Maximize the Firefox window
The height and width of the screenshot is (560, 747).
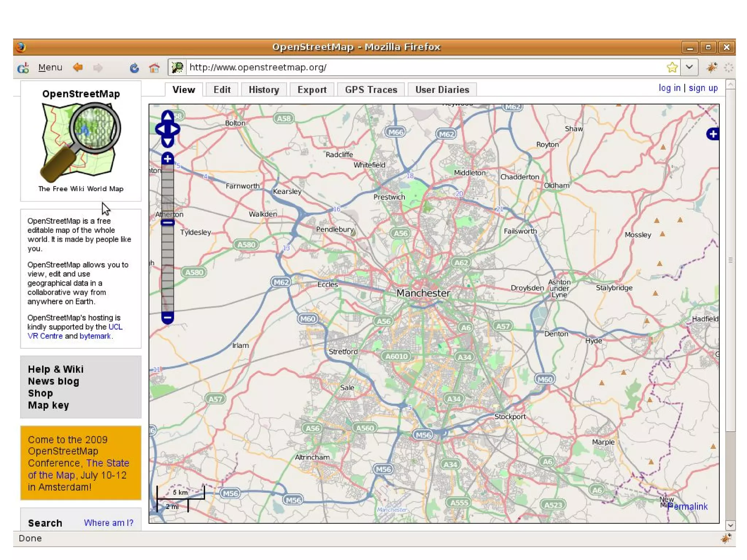[x=708, y=47]
